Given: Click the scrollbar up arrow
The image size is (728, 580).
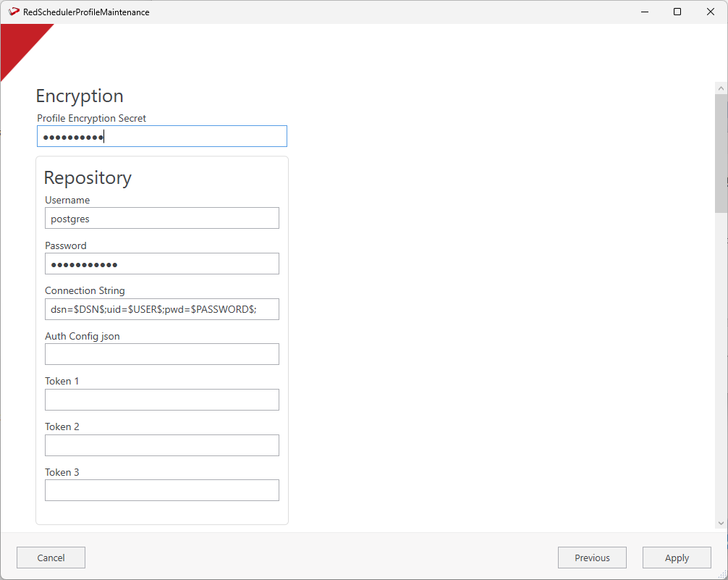Looking at the screenshot, I should pos(721,88).
